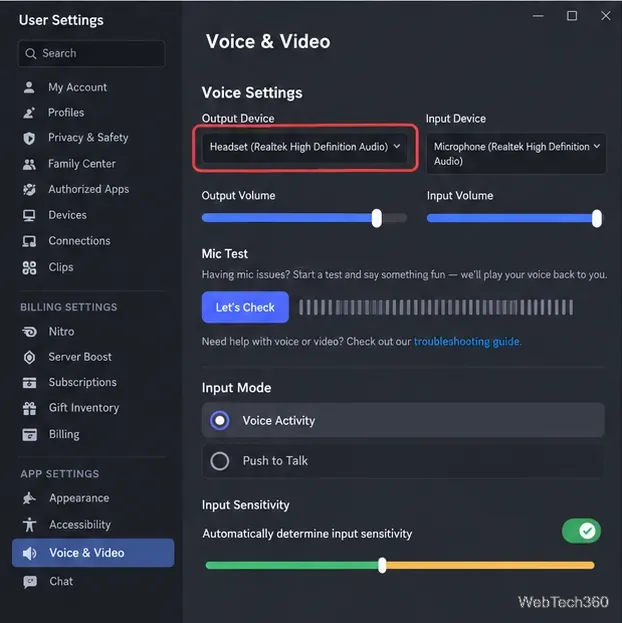
Task: Start mic test with Let's Check
Action: [245, 308]
